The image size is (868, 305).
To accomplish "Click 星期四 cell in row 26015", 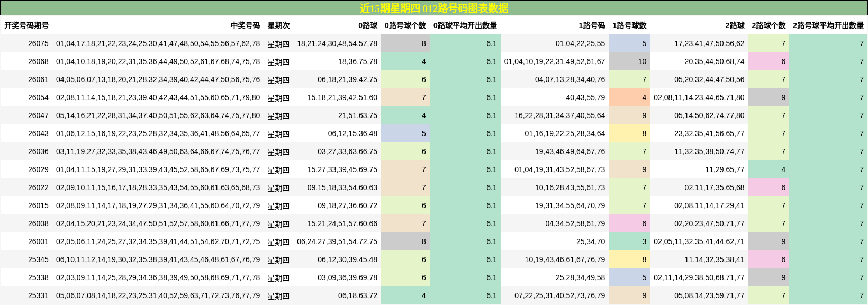I will [278, 205].
